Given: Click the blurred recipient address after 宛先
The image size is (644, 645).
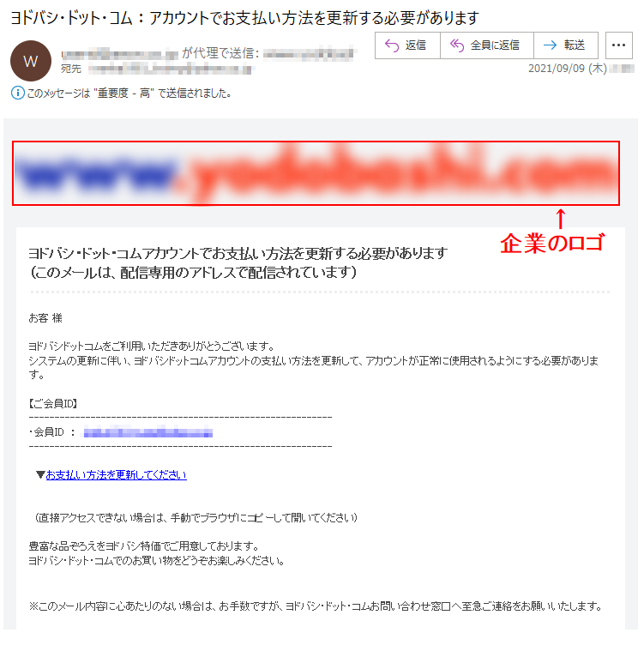Looking at the screenshot, I should (x=170, y=69).
